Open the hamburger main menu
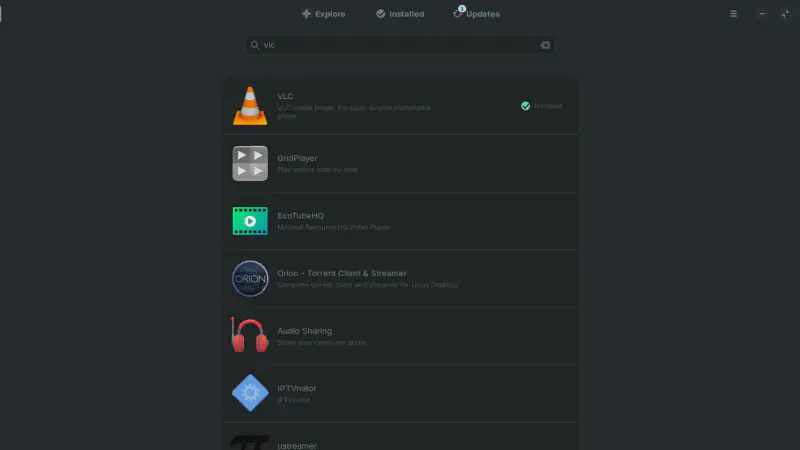This screenshot has width=800, height=450. (x=733, y=14)
